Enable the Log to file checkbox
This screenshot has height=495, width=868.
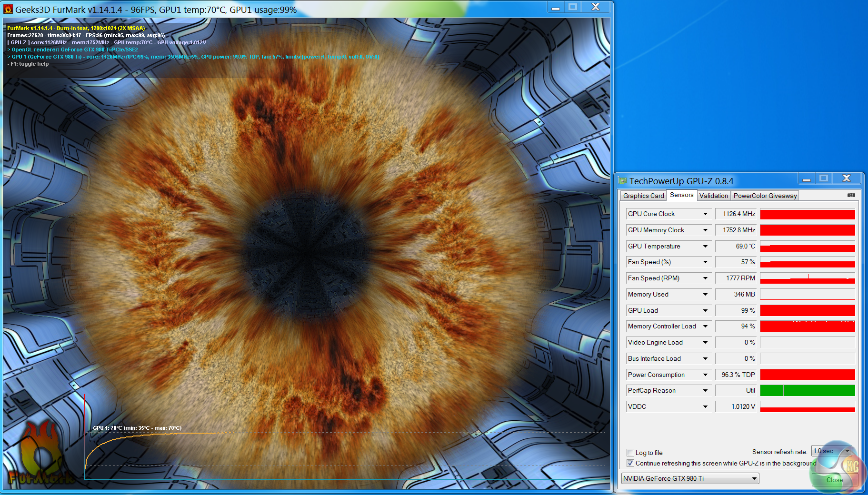point(630,453)
